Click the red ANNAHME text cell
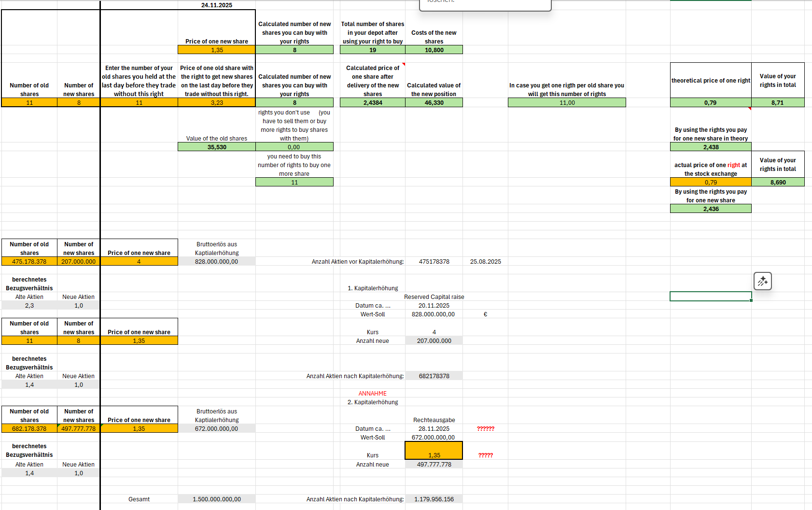Image resolution: width=812 pixels, height=510 pixels. (x=372, y=394)
